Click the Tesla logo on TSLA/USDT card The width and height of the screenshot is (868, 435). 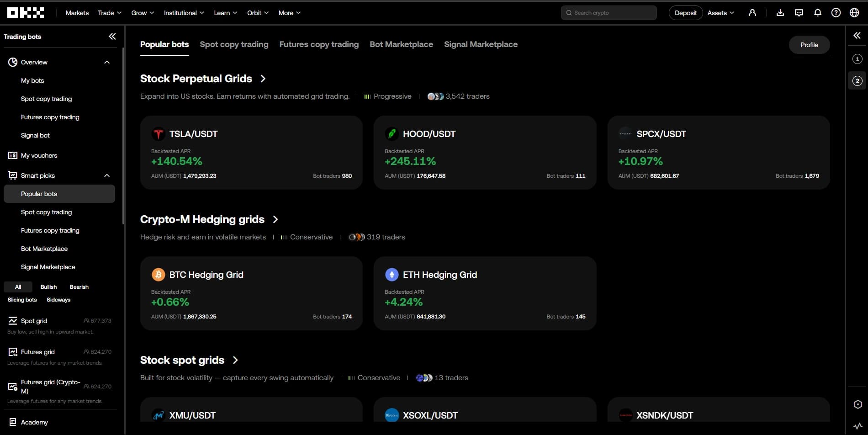click(x=158, y=134)
